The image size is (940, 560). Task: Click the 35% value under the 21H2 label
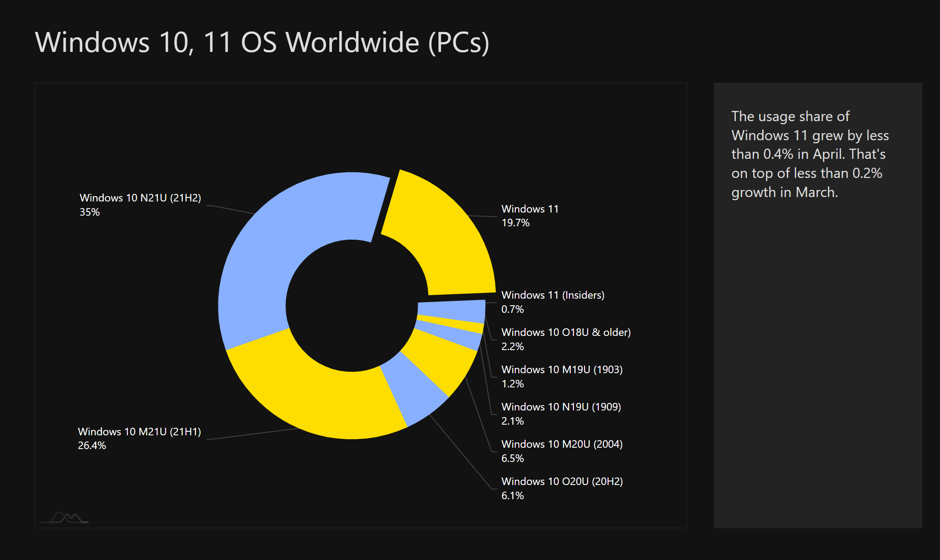click(90, 212)
